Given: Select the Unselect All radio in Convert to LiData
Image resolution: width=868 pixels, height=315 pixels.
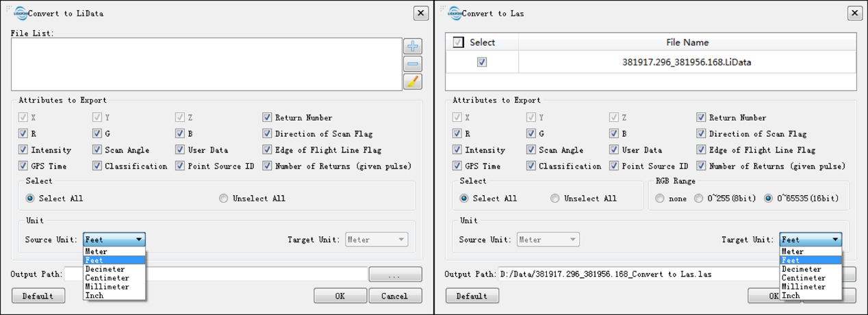Looking at the screenshot, I should pos(223,199).
